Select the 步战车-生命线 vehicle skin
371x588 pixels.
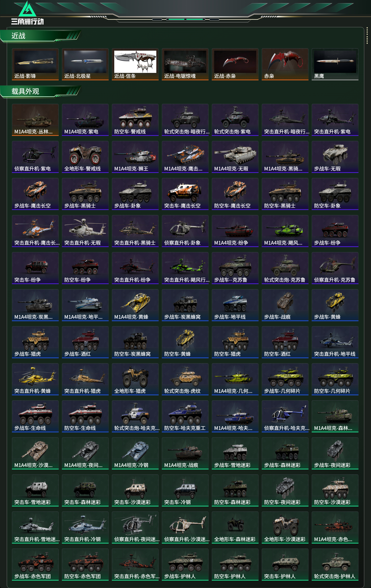tap(35, 416)
